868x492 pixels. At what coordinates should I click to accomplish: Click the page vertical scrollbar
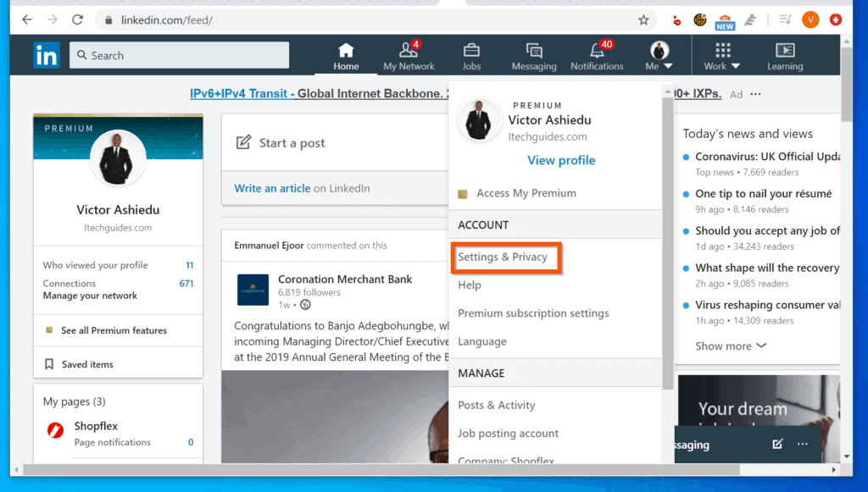coord(847,84)
